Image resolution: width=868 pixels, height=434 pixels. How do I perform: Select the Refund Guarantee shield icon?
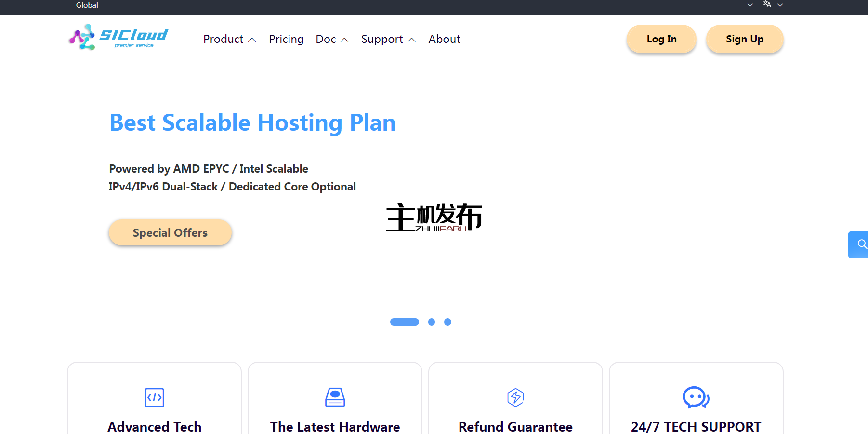[x=515, y=397]
